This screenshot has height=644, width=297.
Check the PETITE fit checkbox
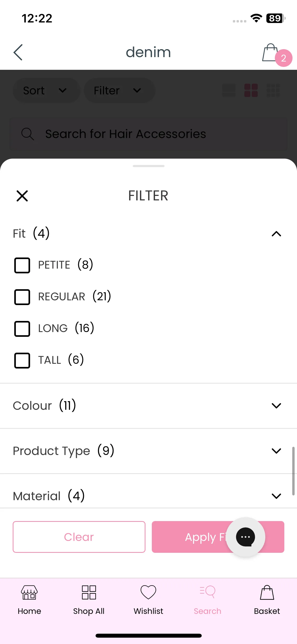click(22, 265)
